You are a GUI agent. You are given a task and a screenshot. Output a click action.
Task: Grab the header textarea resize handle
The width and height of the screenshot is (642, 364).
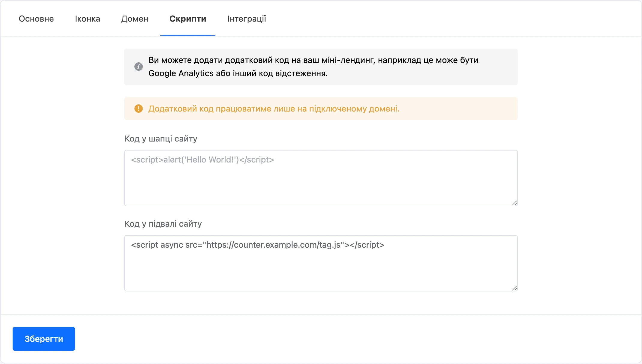point(514,203)
